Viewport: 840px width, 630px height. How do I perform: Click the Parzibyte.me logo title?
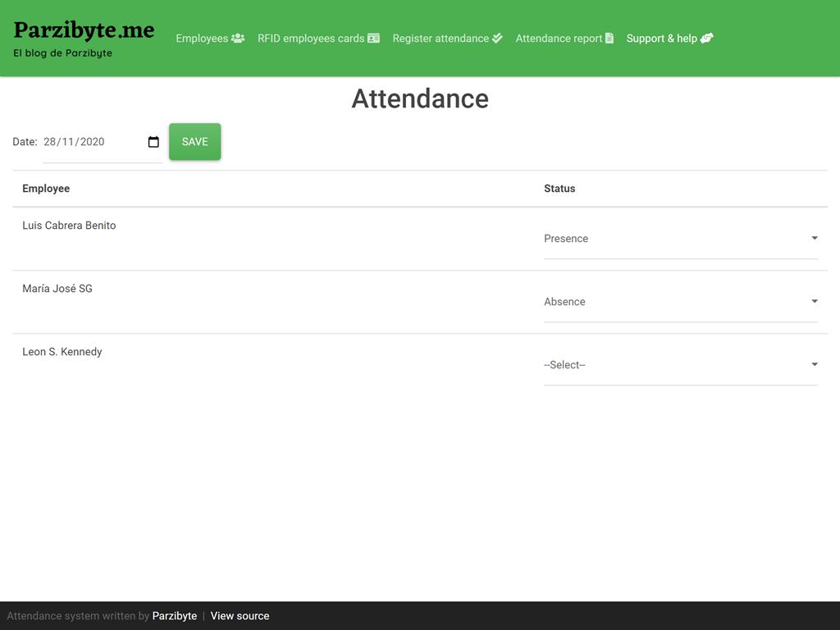84,30
